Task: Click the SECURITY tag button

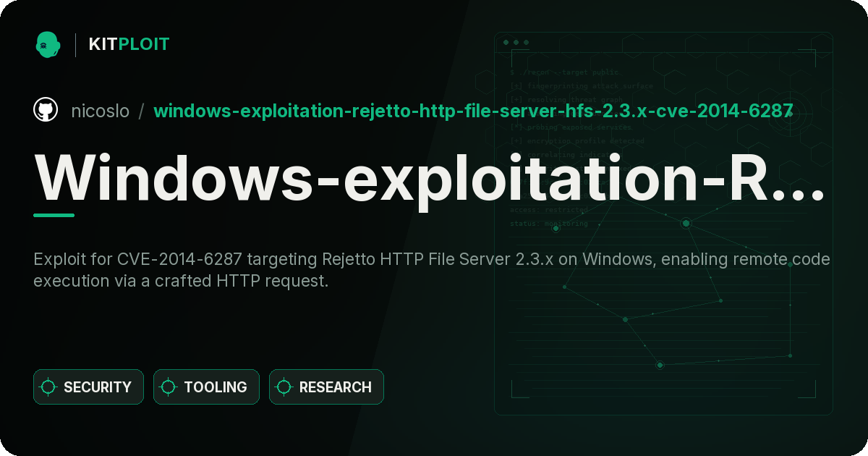Action: click(x=88, y=387)
